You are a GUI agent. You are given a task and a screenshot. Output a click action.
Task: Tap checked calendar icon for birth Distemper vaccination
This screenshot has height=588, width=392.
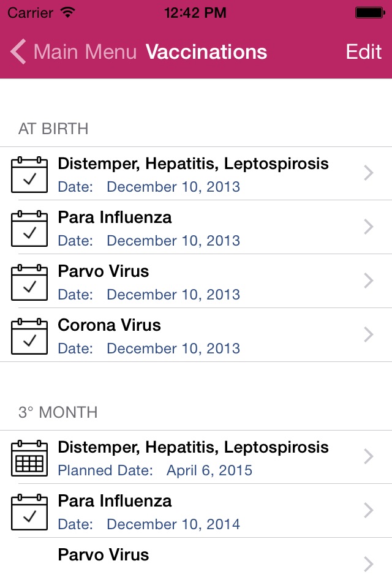[29, 175]
